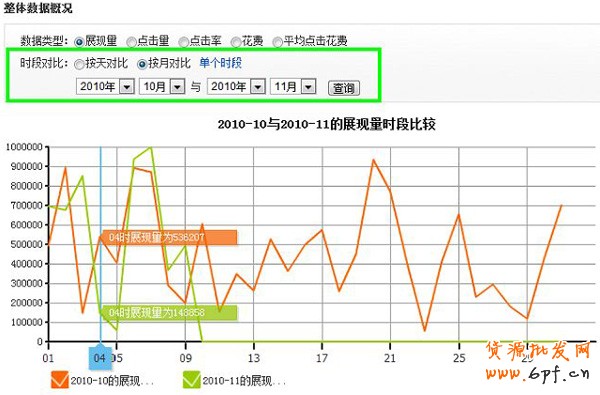Click the blue 04 axis marker

point(100,358)
